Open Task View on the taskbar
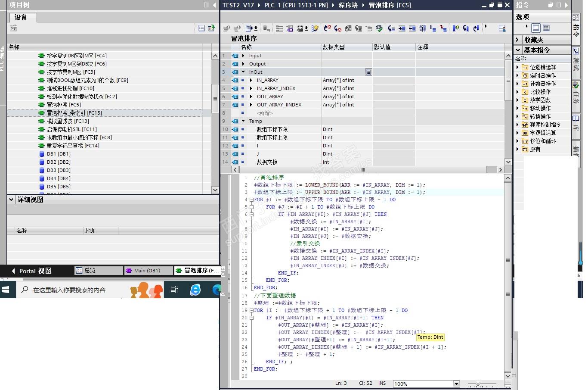This screenshot has width=588, height=390. [x=174, y=290]
